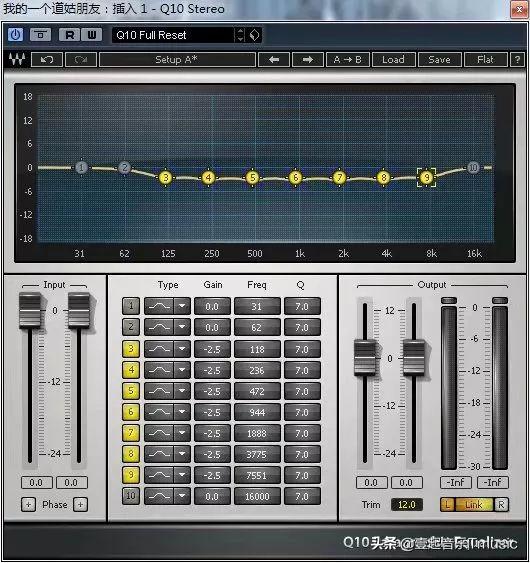Open band 4 filter type dropdown
Viewport: 530px width, 563px height.
182,370
